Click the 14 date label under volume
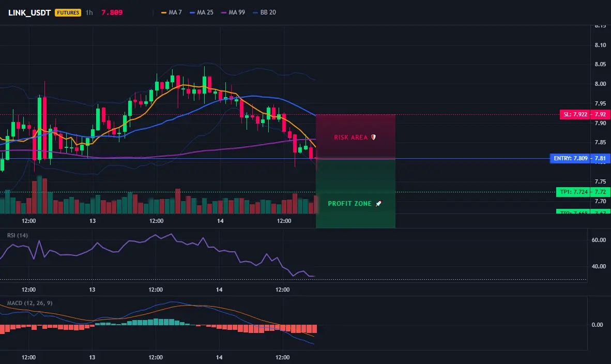This screenshot has width=611, height=364. 220,221
